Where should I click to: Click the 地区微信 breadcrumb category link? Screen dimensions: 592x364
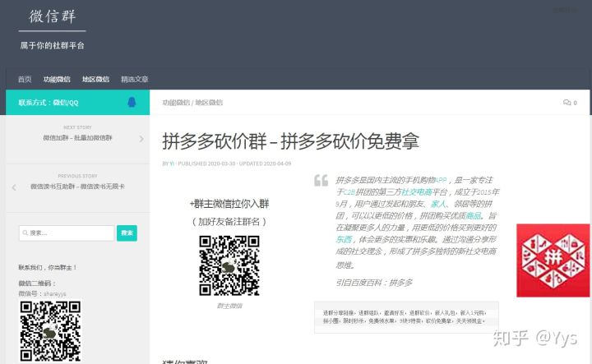tap(209, 103)
